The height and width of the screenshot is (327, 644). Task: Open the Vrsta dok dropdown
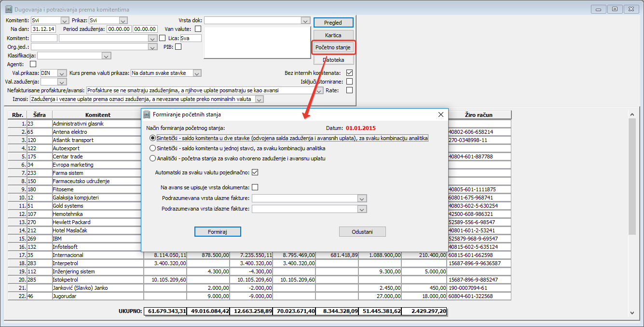(x=305, y=20)
